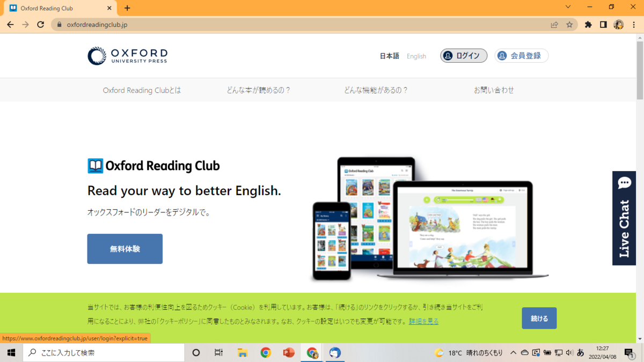The image size is (644, 362).
Task: Click the devices product image
Action: pos(429,219)
